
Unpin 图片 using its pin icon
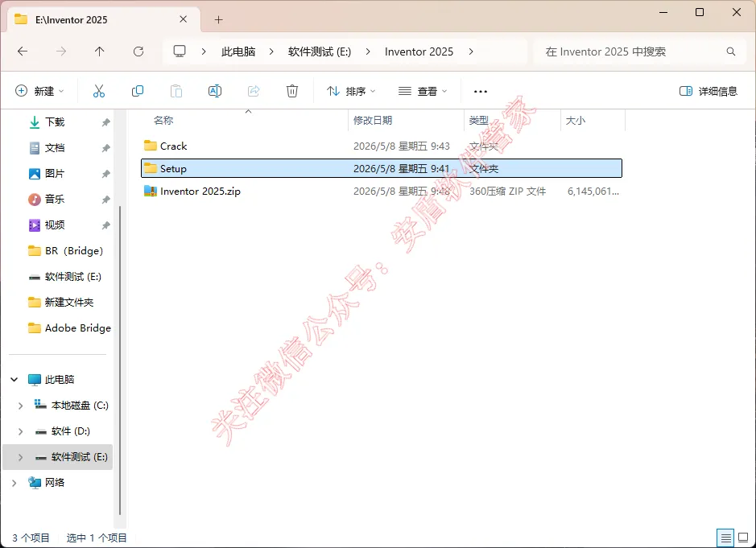(x=106, y=174)
